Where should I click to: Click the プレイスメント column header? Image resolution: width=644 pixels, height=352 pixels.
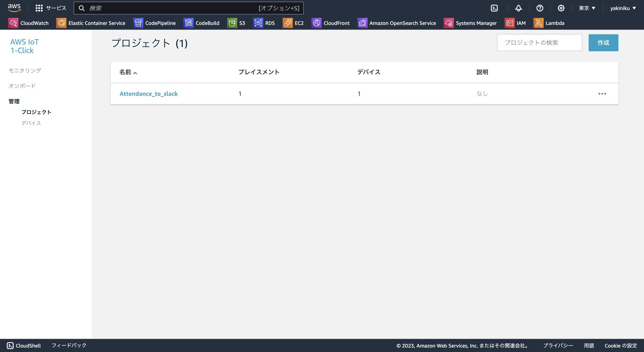tap(259, 72)
